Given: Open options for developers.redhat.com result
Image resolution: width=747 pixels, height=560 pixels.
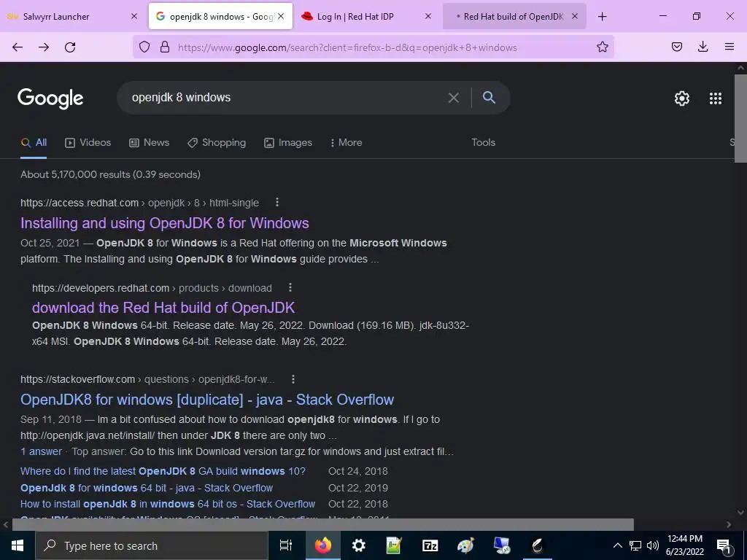Looking at the screenshot, I should [x=290, y=287].
